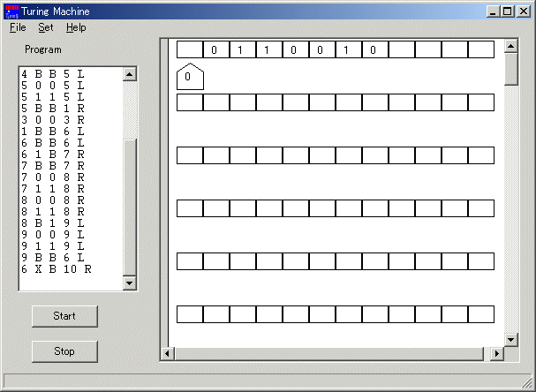Select program line '7 1 1 8 R'
The image size is (536, 392).
(53, 189)
